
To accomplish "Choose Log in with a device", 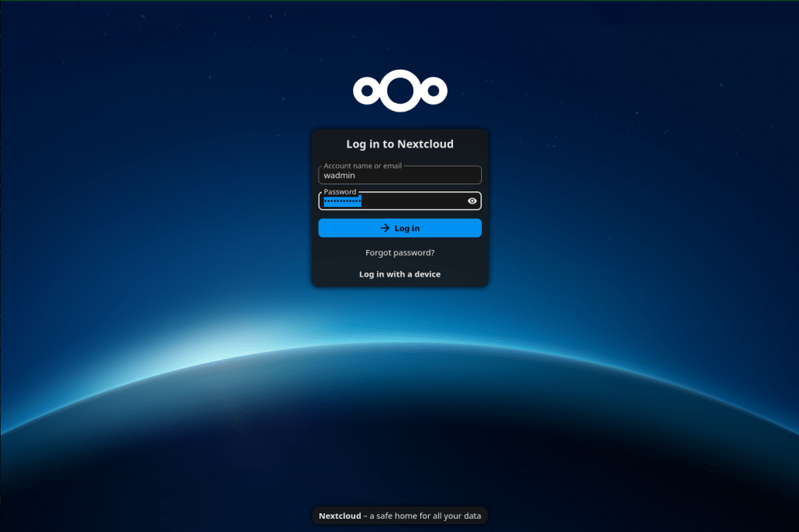I will point(400,274).
